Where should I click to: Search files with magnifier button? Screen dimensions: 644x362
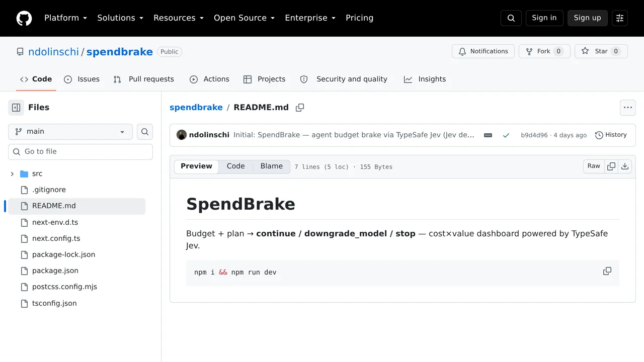(145, 132)
